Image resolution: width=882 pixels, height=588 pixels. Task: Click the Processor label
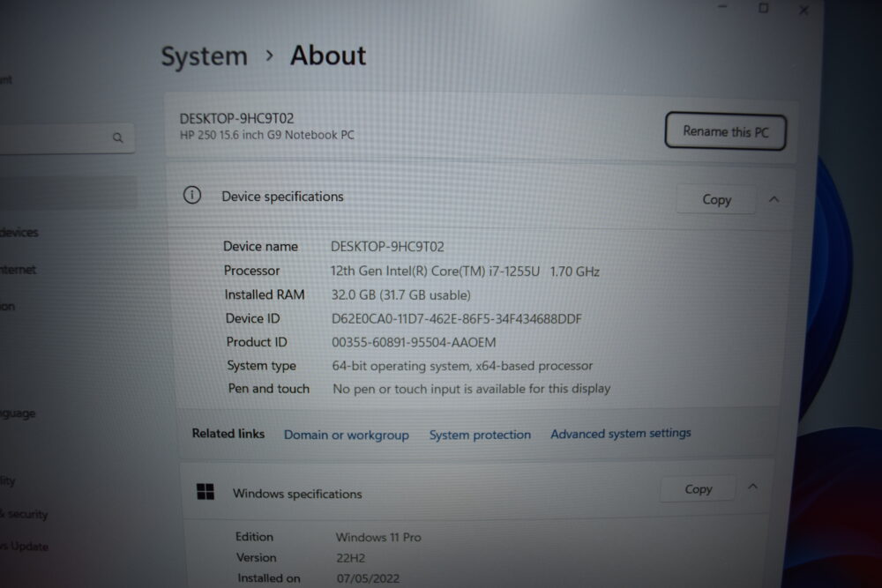click(x=251, y=271)
